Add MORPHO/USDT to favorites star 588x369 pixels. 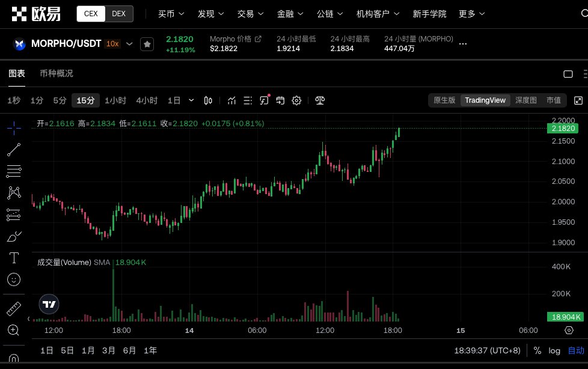point(147,44)
